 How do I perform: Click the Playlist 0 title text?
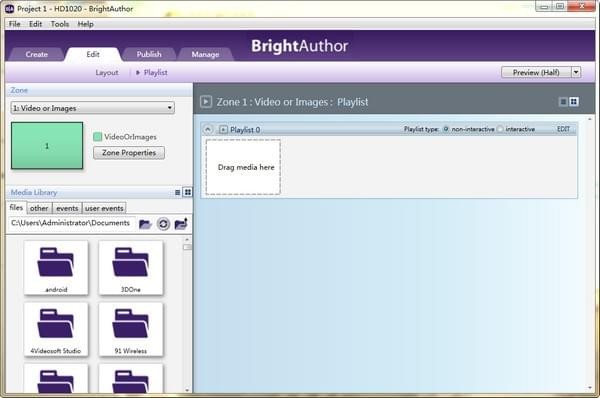[x=245, y=130]
